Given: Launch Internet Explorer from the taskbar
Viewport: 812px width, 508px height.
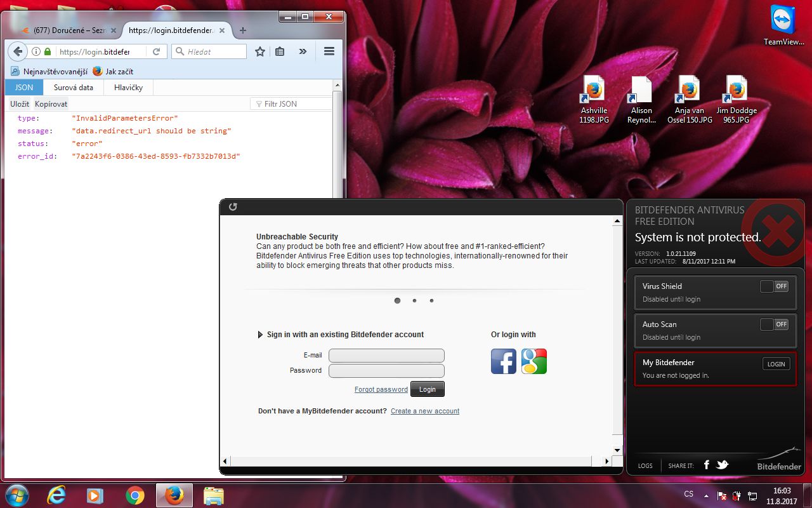Looking at the screenshot, I should click(x=56, y=495).
